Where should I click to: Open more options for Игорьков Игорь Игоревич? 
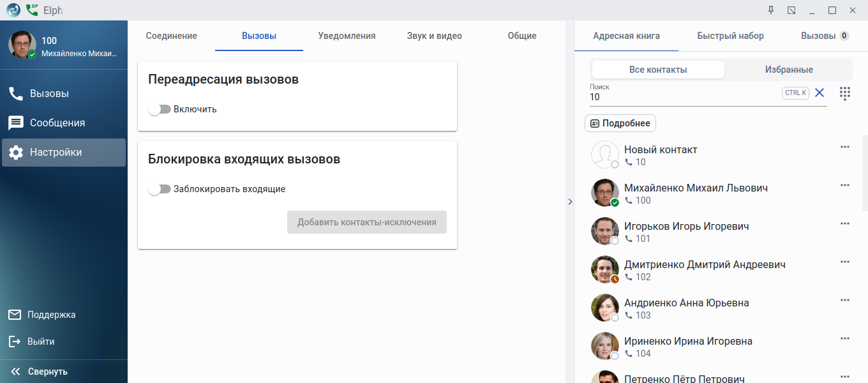tap(845, 224)
